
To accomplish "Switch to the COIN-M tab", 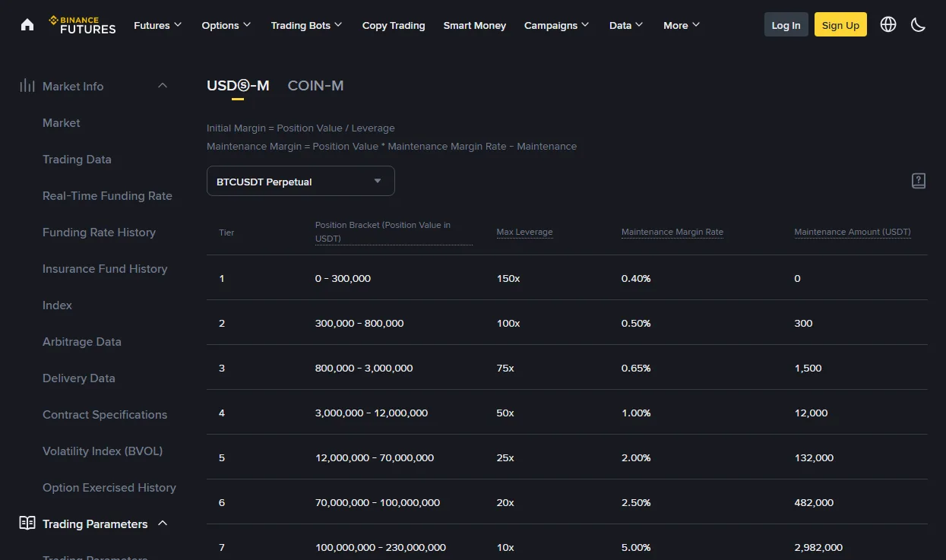I will click(315, 86).
